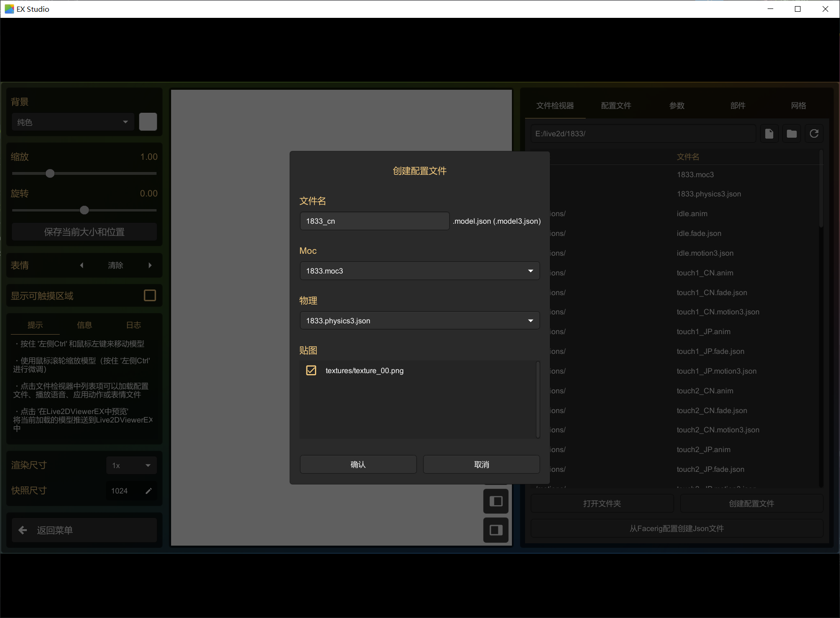Image resolution: width=840 pixels, height=618 pixels.
Task: Click the 创建配置文件 button at the bottom right
Action: point(752,503)
